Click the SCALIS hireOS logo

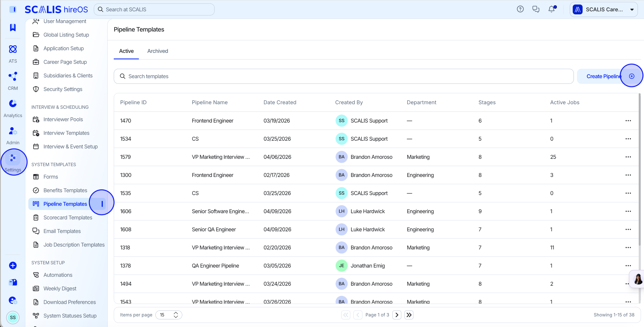tap(56, 9)
